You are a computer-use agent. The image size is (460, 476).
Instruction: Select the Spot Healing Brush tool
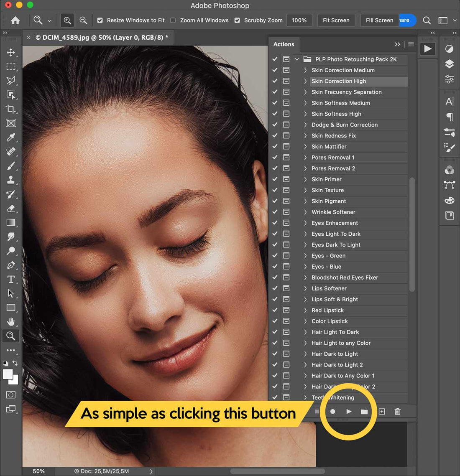[x=11, y=151]
